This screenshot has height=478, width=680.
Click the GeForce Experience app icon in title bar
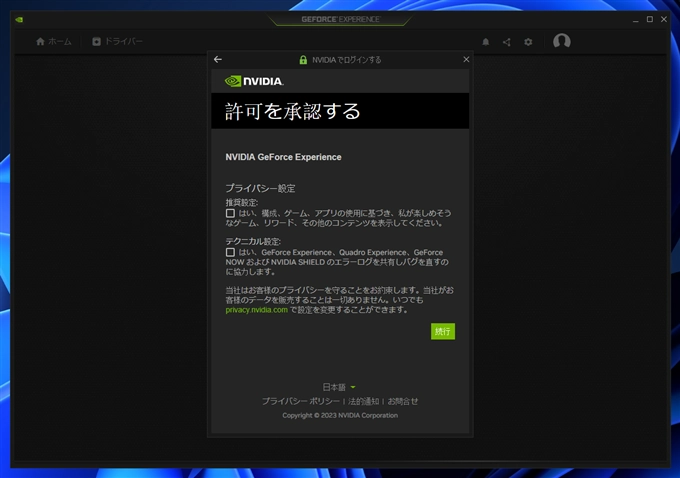coord(19,20)
